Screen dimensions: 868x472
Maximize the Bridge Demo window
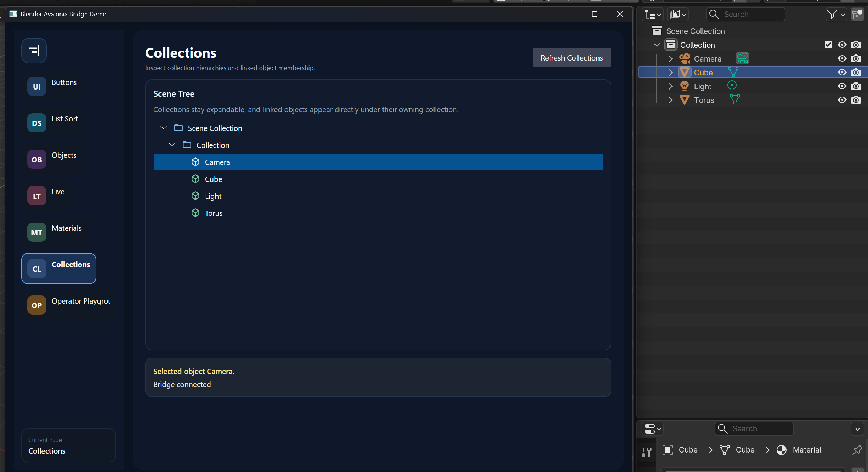[x=595, y=14]
